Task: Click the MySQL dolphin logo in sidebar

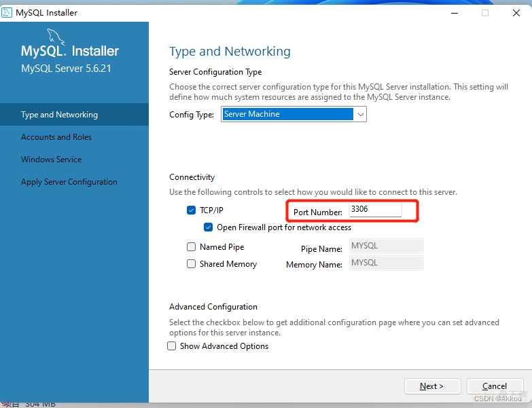Action: coord(56,37)
